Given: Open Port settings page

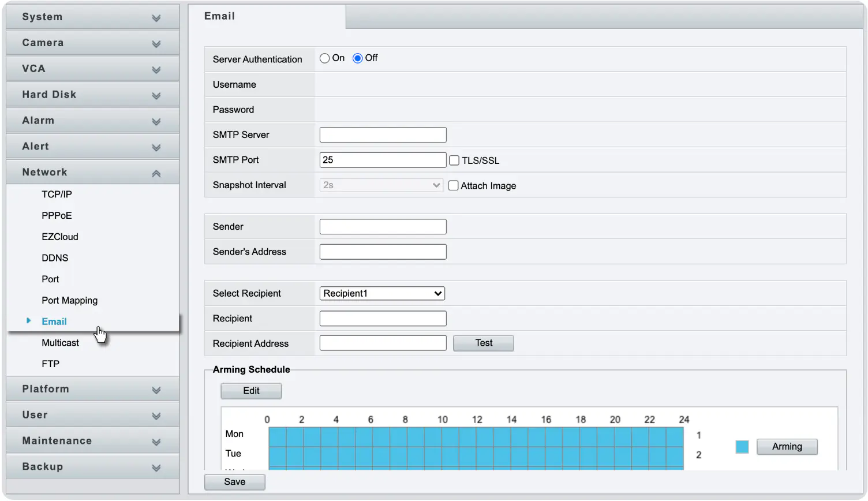Looking at the screenshot, I should [x=50, y=279].
